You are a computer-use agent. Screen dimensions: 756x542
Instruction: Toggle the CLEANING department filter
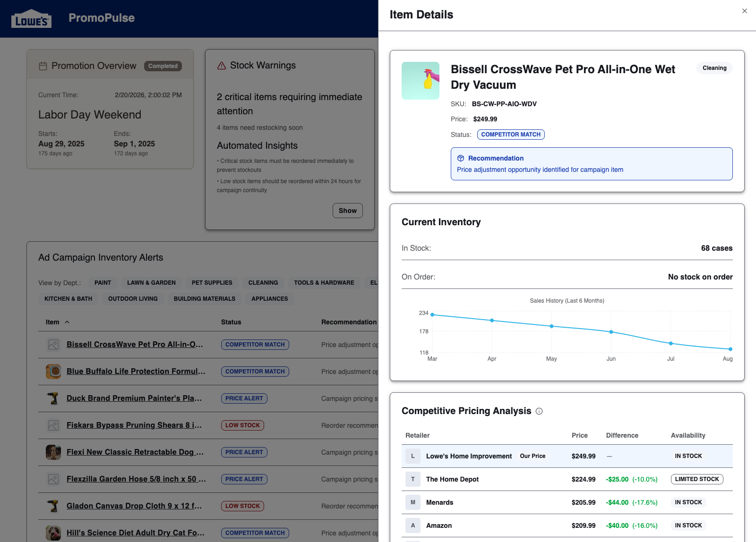263,282
